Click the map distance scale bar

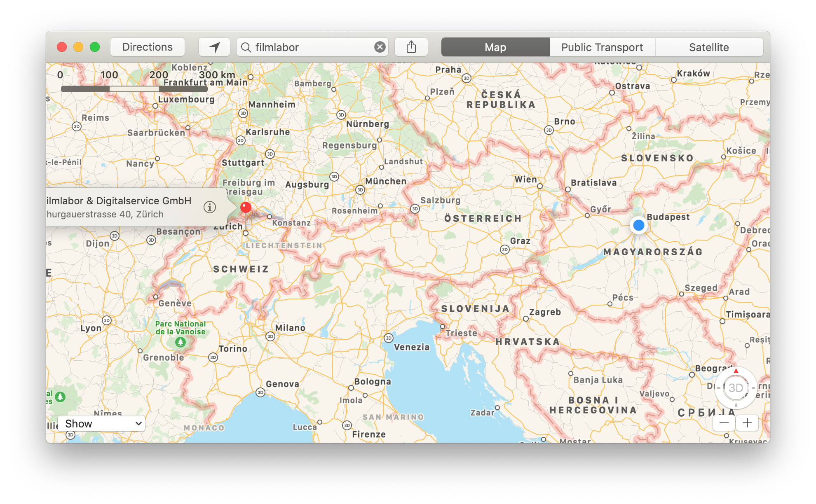134,89
